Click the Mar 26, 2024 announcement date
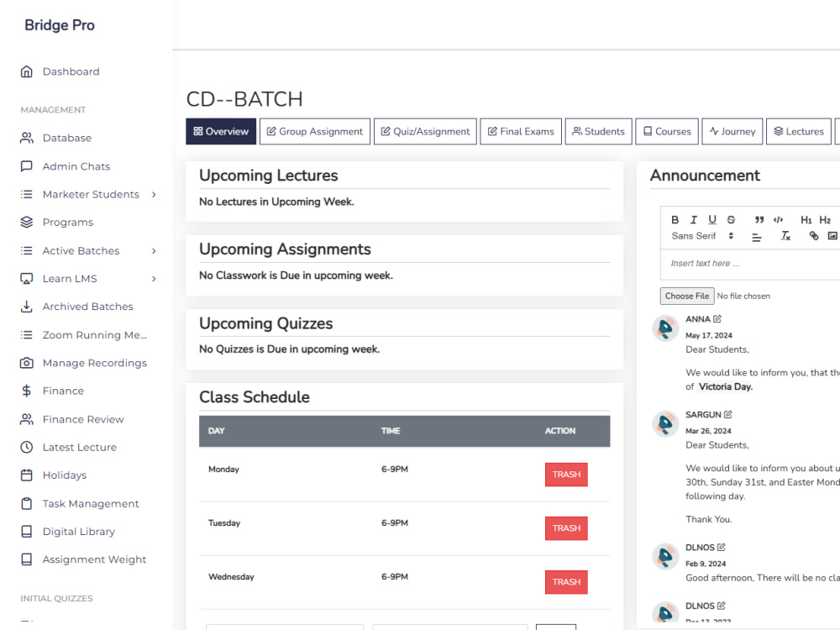Image resolution: width=840 pixels, height=630 pixels. (x=708, y=431)
